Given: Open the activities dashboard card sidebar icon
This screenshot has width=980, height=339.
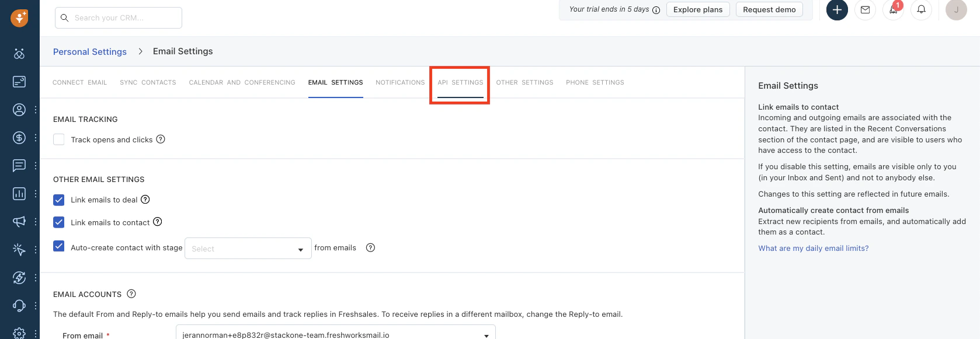Looking at the screenshot, I should [x=19, y=82].
